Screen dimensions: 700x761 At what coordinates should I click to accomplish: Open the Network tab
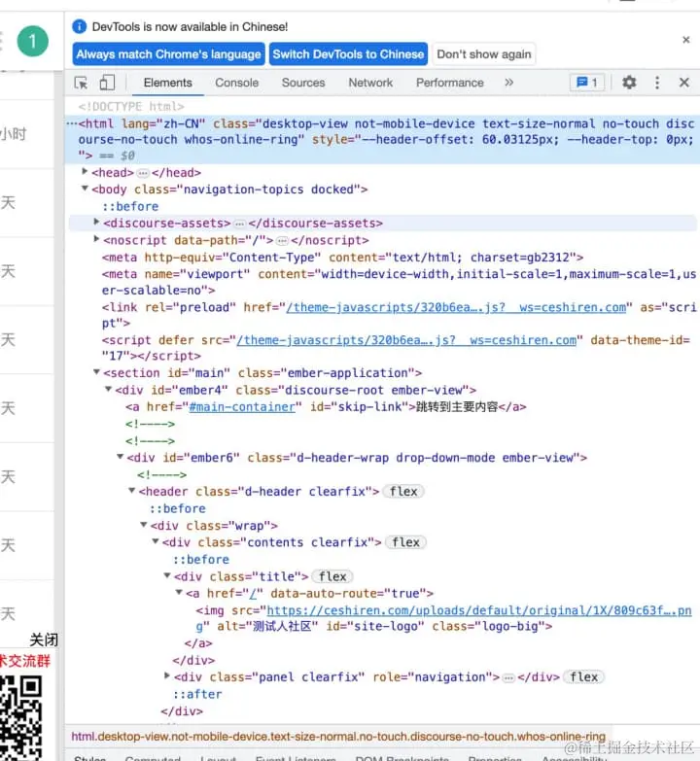point(370,83)
